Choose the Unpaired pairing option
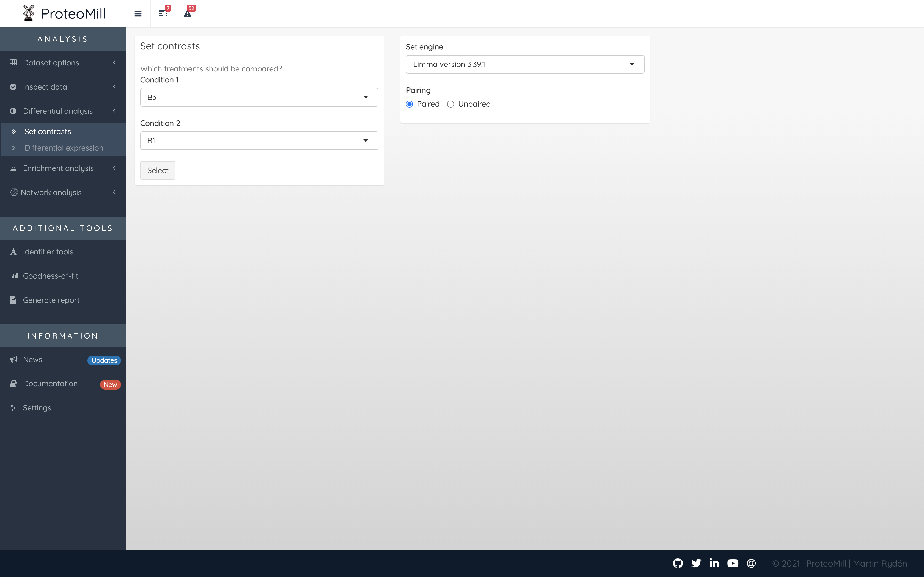Viewport: 924px width, 577px height. tap(450, 104)
